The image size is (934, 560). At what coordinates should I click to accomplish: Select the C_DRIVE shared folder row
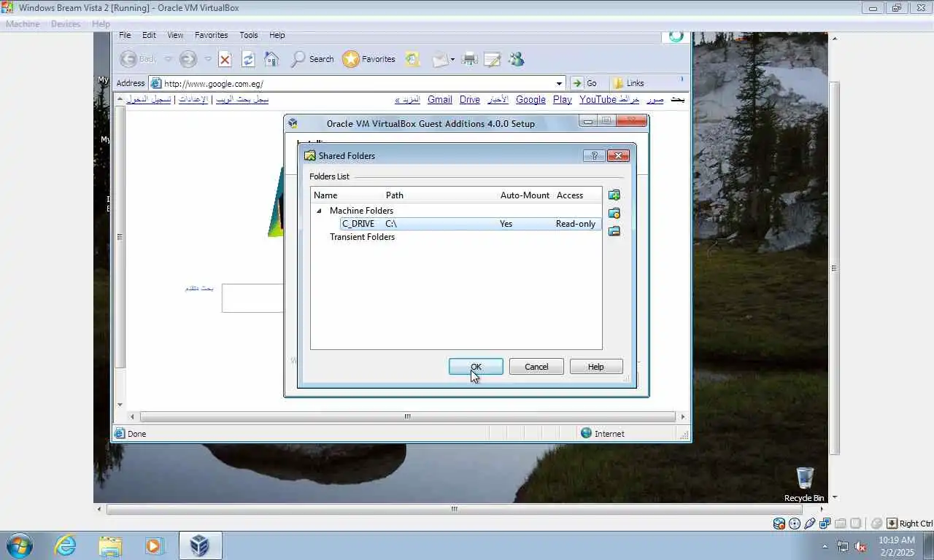pyautogui.click(x=471, y=224)
